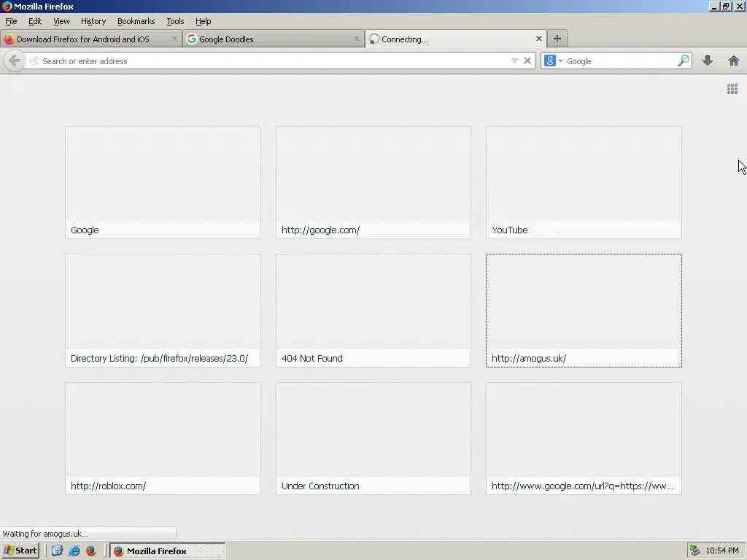Select Mozilla Firefox taskbar button
Viewport: 747px width, 560px height.
pyautogui.click(x=168, y=551)
